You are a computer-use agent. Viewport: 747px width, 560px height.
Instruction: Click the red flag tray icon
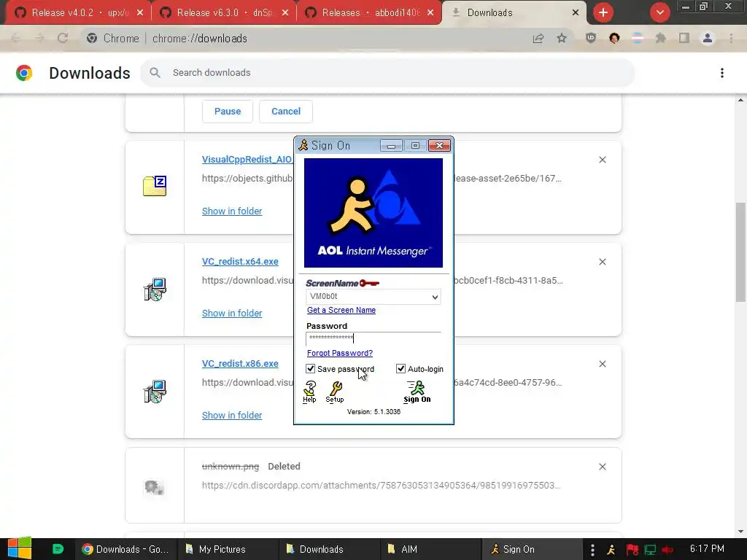632,550
